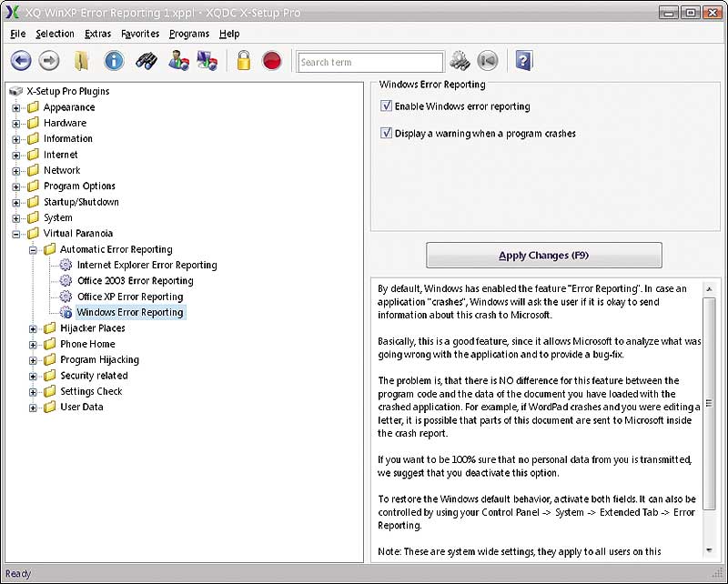Click the yellow folder tree toolbar icon
Image resolution: width=728 pixels, height=584 pixels.
[82, 61]
